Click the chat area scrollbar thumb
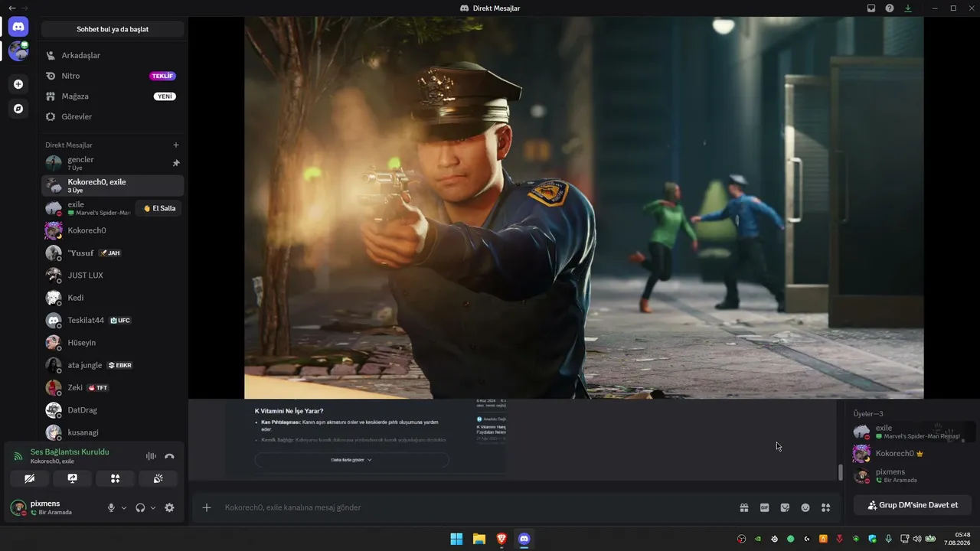980x551 pixels. click(x=840, y=473)
